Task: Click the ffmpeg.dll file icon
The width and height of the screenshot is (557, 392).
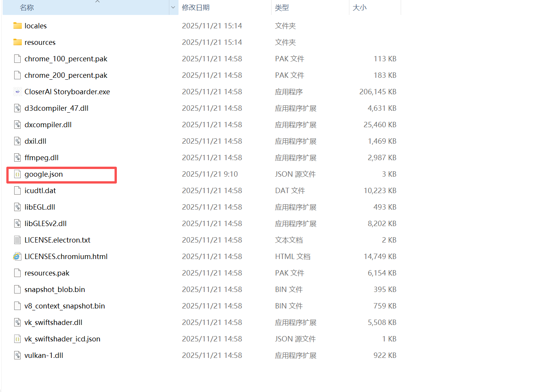Action: point(17,157)
